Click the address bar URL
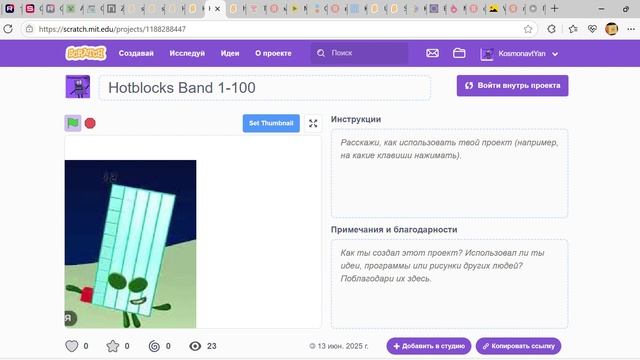This screenshot has width=640, height=360. (x=112, y=29)
